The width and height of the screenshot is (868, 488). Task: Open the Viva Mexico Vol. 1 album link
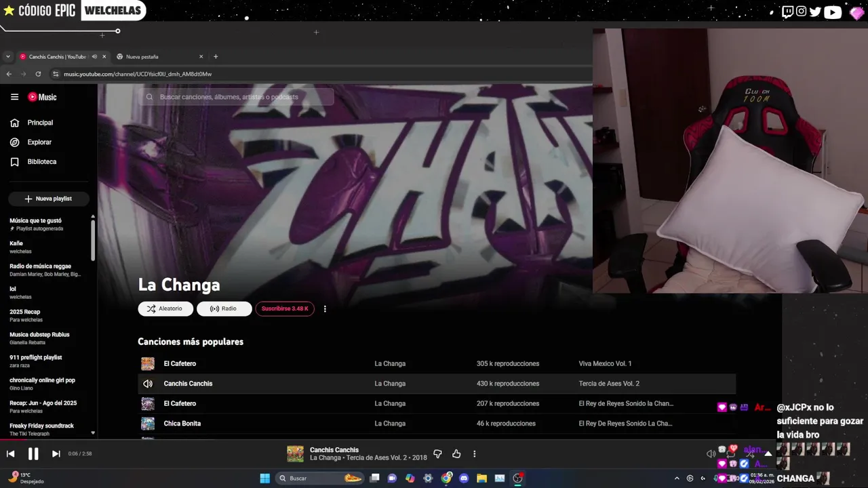click(x=605, y=363)
